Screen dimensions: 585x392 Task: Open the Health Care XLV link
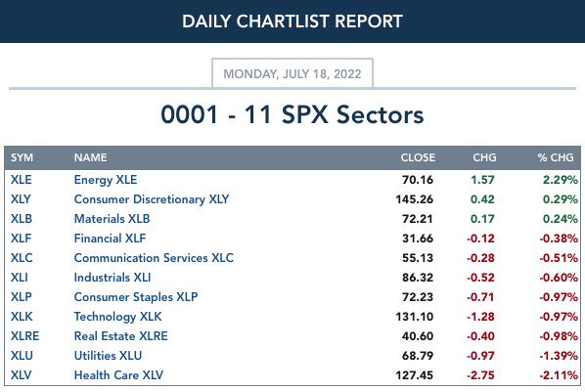point(118,374)
